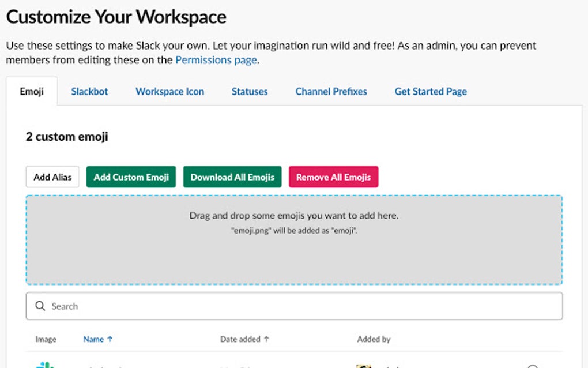Open the Channel Prefixes tab
Viewport: 588px width, 368px height.
point(330,91)
